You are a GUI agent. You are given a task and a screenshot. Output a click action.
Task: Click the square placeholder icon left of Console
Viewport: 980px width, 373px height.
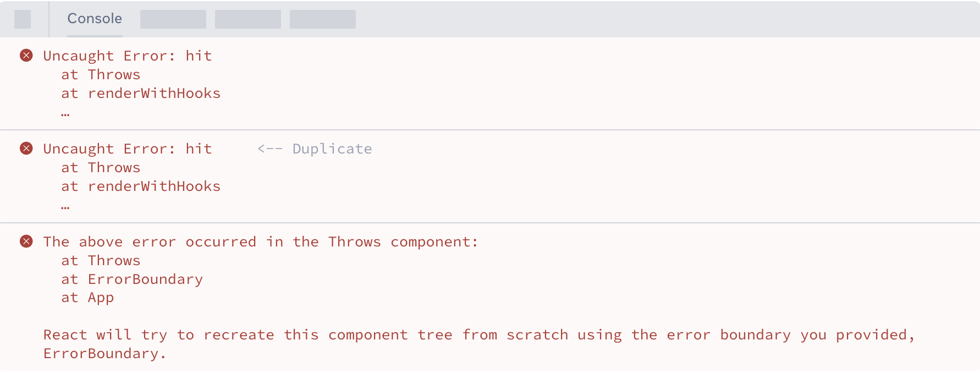(x=23, y=19)
